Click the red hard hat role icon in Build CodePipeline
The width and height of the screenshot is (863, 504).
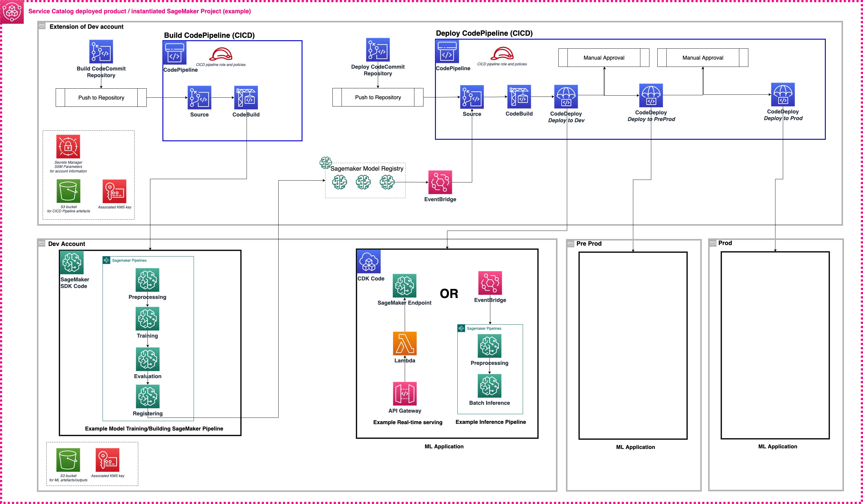(221, 54)
